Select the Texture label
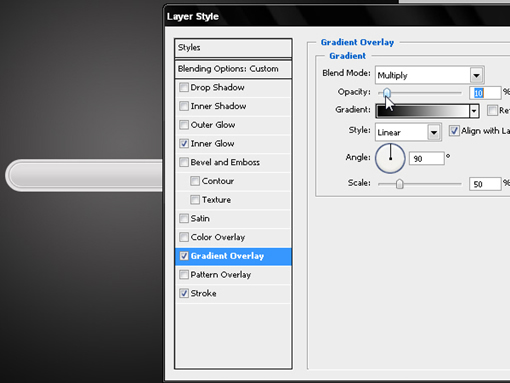The image size is (510, 383). [x=216, y=199]
